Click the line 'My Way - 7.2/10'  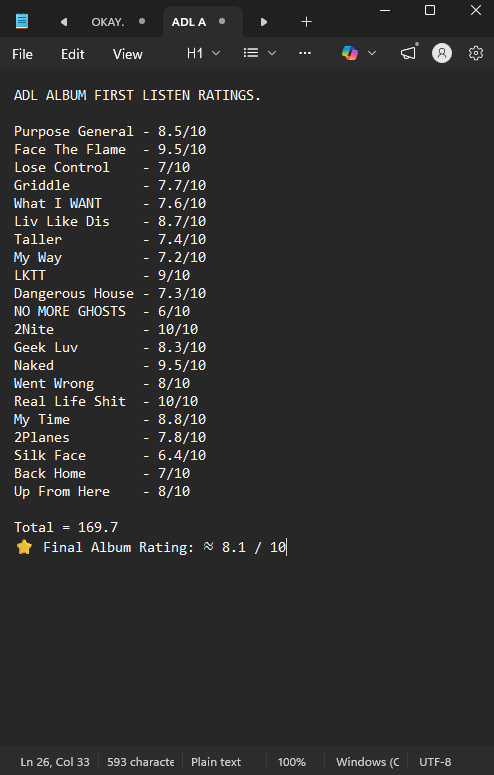(x=110, y=258)
